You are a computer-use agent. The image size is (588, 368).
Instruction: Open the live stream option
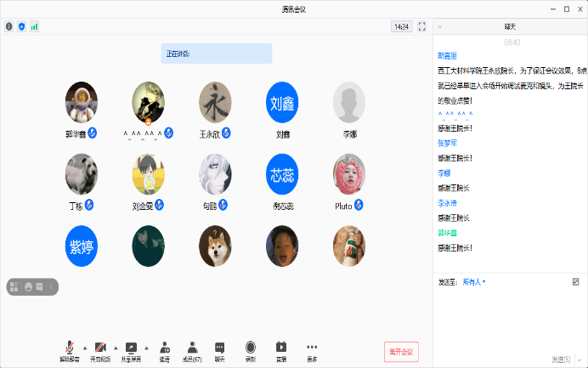coord(281,349)
